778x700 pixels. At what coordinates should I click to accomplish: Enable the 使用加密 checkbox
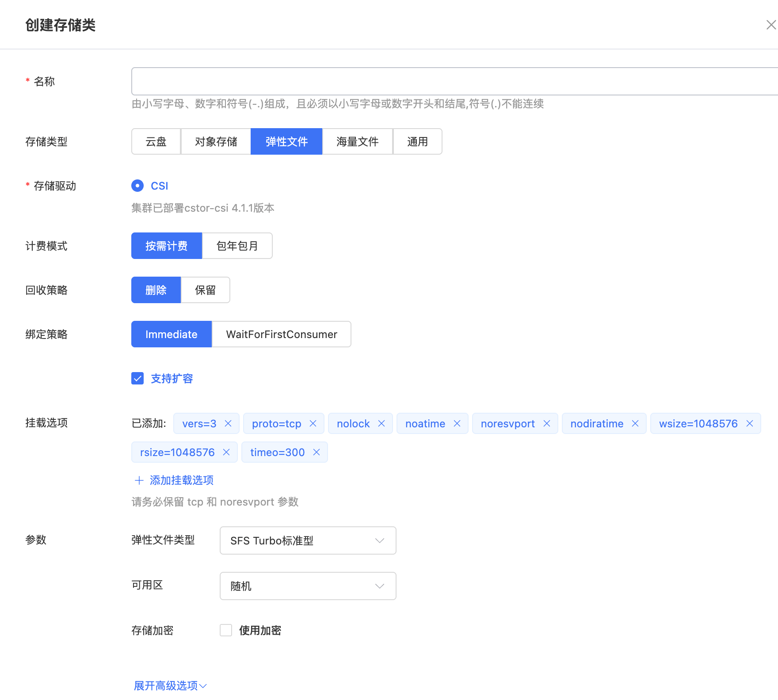(226, 630)
